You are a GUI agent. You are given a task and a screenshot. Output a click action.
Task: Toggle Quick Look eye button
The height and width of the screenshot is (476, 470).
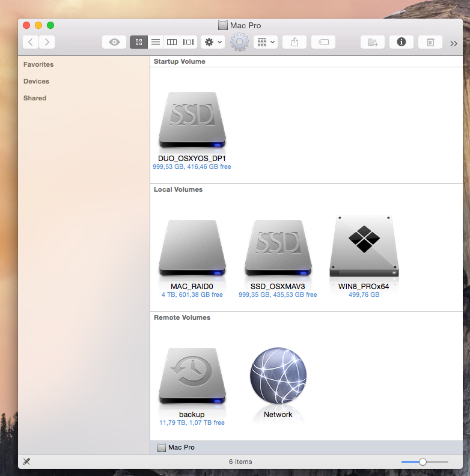(x=114, y=42)
